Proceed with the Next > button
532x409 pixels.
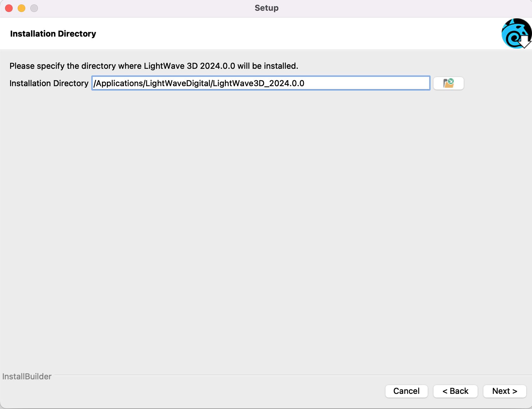[505, 391]
